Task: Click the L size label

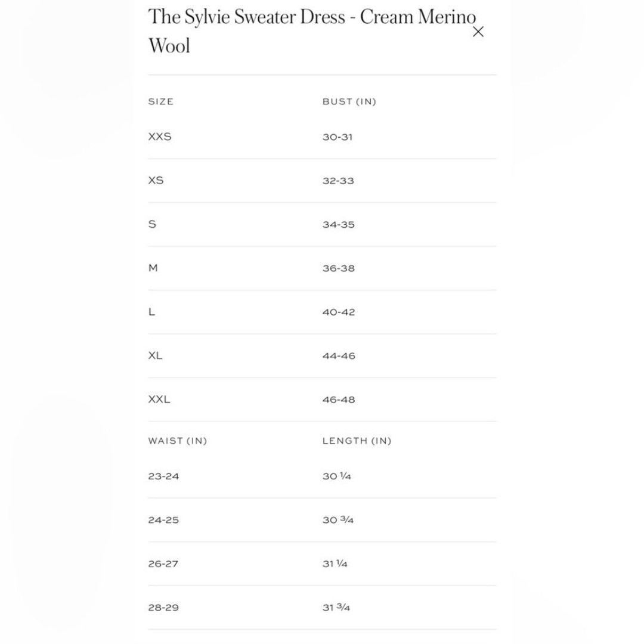Action: [151, 312]
